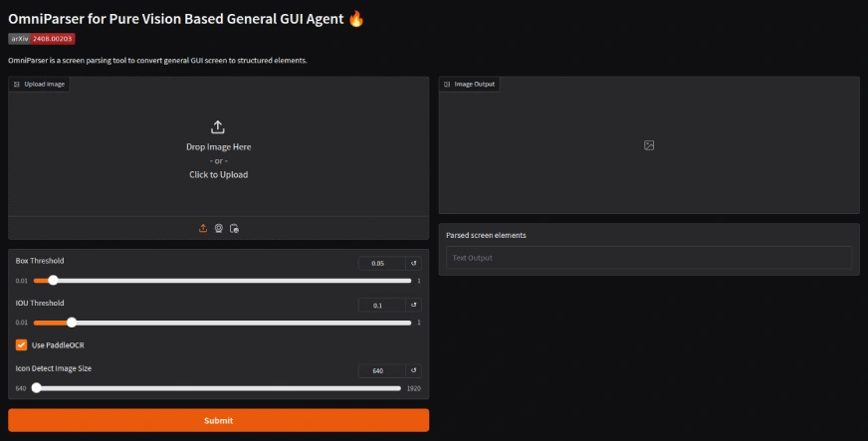Select the clipboard paste source icon

(234, 228)
